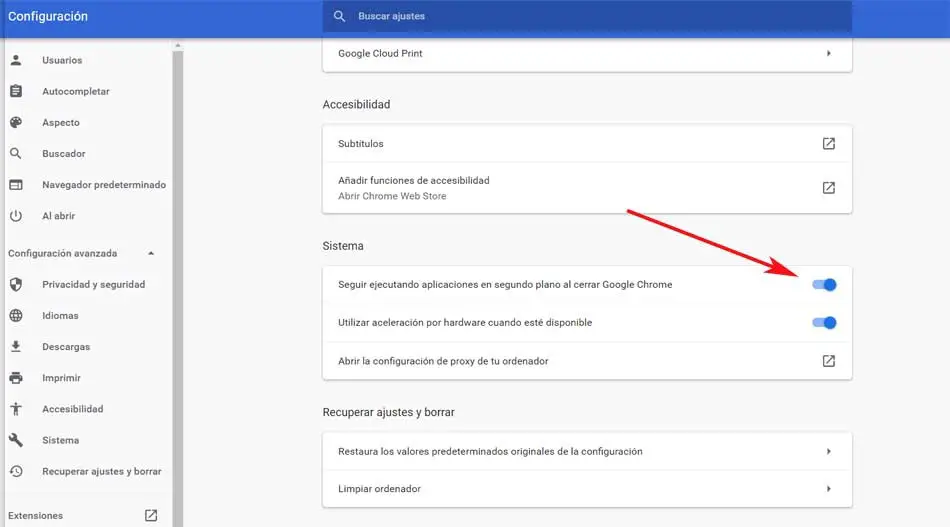
Task: Expand Limpiar ordenador arrow
Action: (x=829, y=489)
